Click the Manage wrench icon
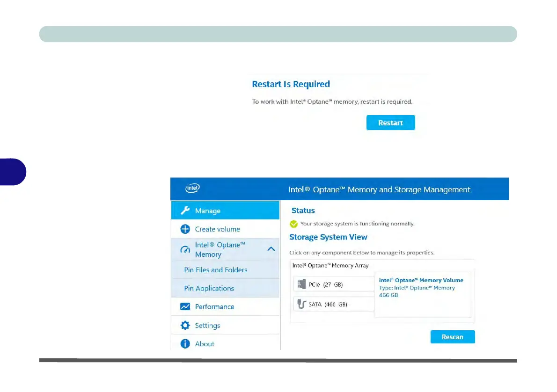557x392 pixels. tap(185, 211)
